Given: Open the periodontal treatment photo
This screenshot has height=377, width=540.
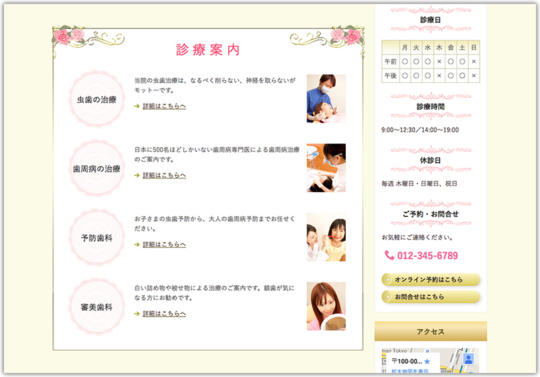Looking at the screenshot, I should (326, 168).
